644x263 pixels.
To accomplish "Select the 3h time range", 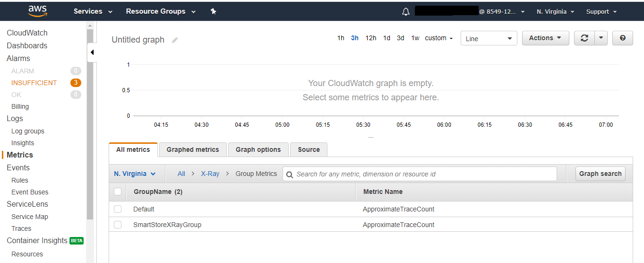I will coord(355,38).
